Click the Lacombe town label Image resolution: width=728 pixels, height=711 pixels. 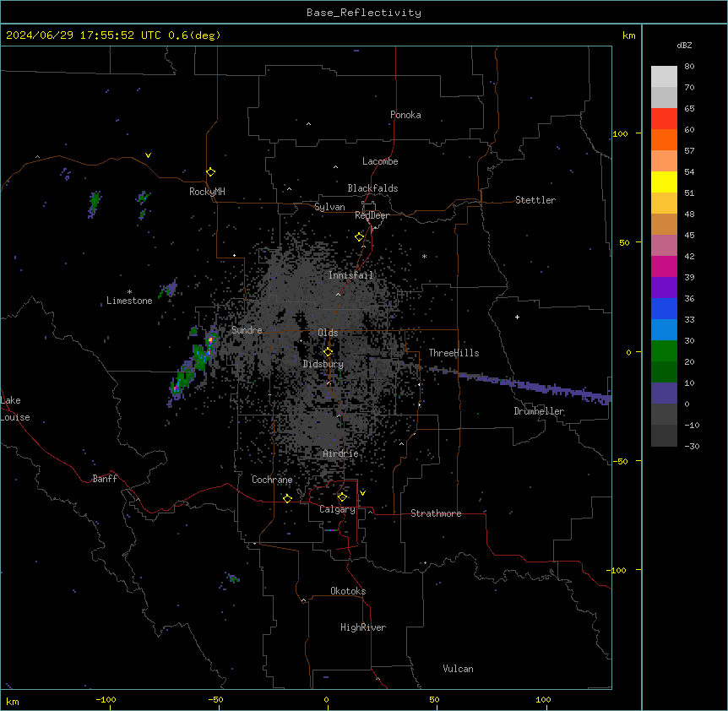pos(380,161)
